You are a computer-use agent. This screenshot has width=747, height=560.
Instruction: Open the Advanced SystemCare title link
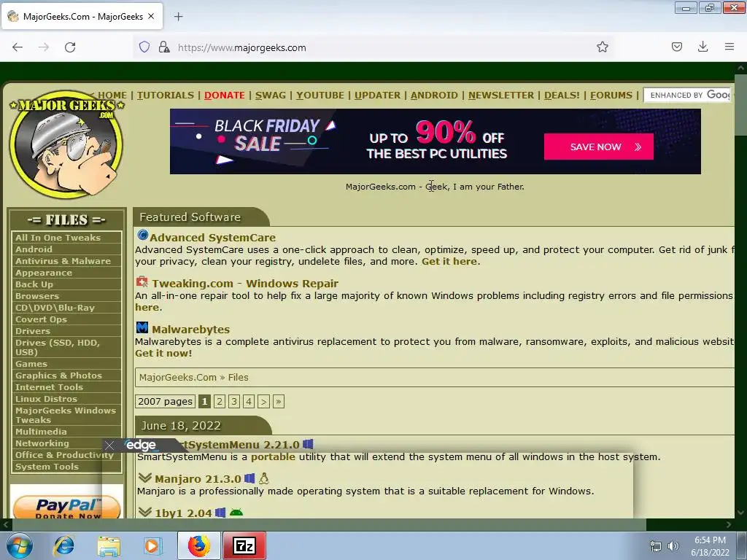pos(212,237)
